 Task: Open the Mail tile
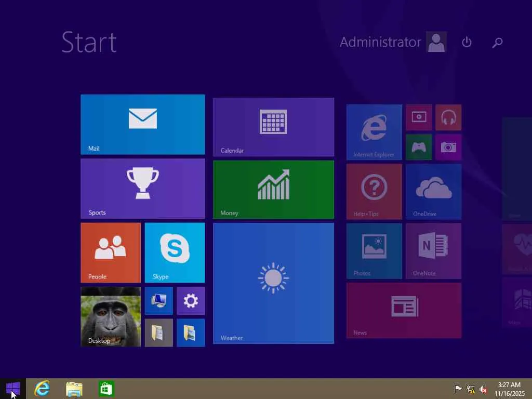(142, 125)
